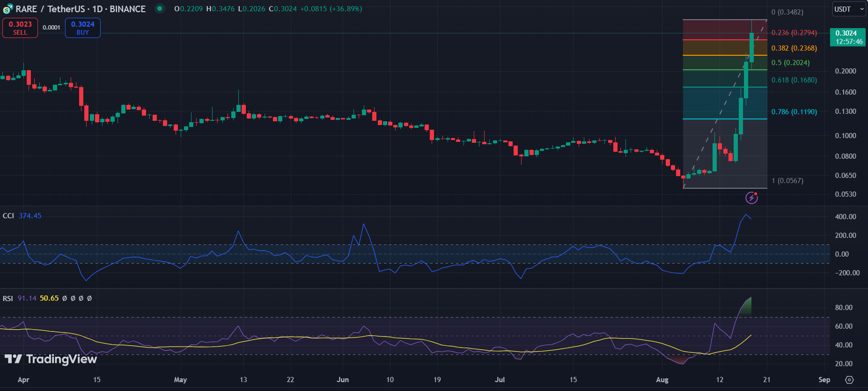Select the RSI indicator label
The width and height of the screenshot is (868, 391).
tap(8, 298)
